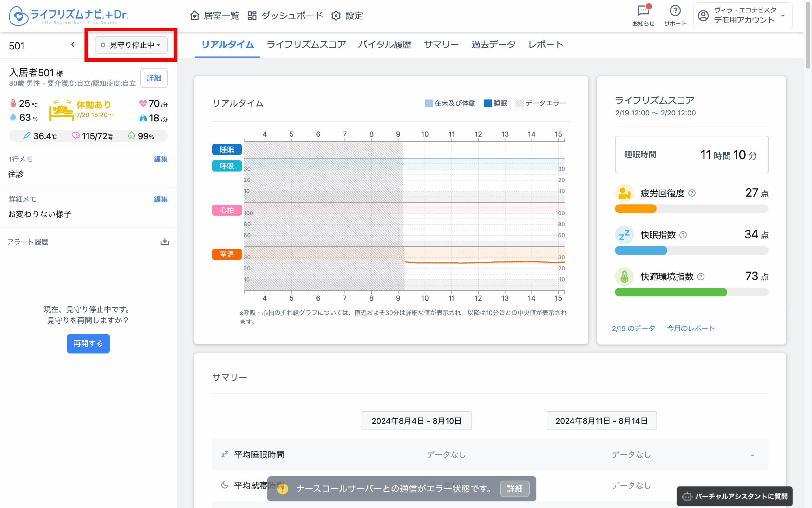Switch to the ライフリズムスコア tab
This screenshot has width=812, height=508.
pos(306,44)
